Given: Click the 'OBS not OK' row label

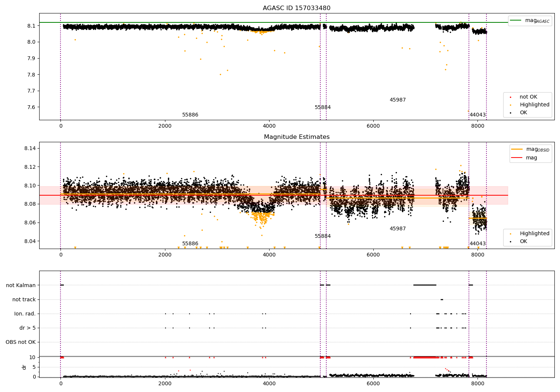Looking at the screenshot, I should pos(21,342).
